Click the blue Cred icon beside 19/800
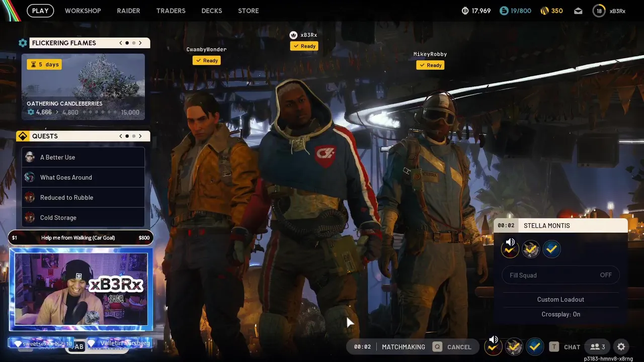 pos(504,11)
